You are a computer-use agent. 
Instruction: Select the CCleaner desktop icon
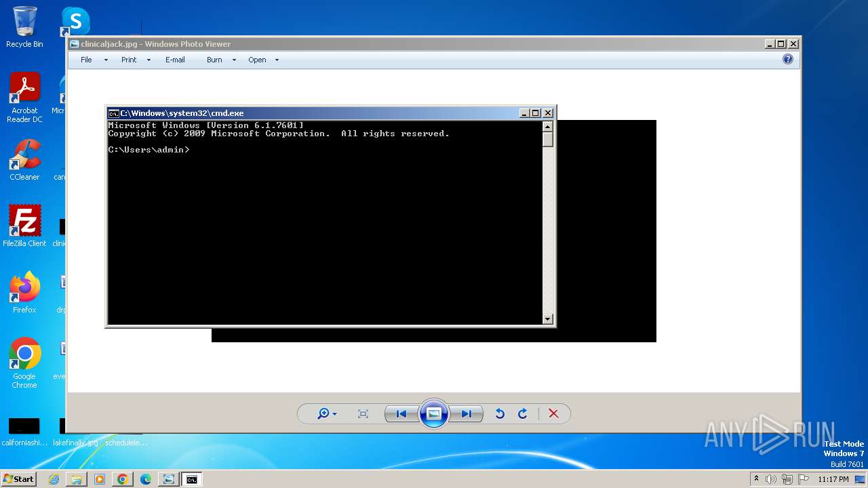(x=24, y=160)
